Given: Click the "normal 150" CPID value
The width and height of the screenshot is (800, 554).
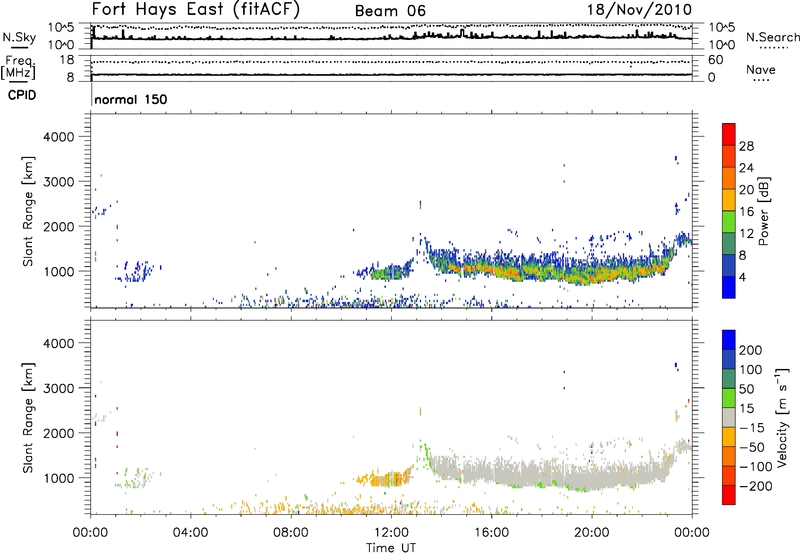Looking at the screenshot, I should pyautogui.click(x=131, y=99).
